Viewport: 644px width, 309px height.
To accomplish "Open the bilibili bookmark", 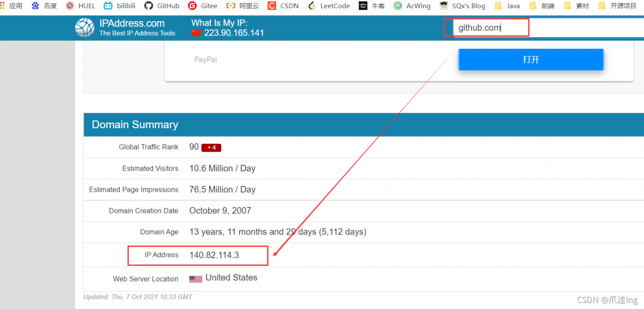I will [x=120, y=6].
